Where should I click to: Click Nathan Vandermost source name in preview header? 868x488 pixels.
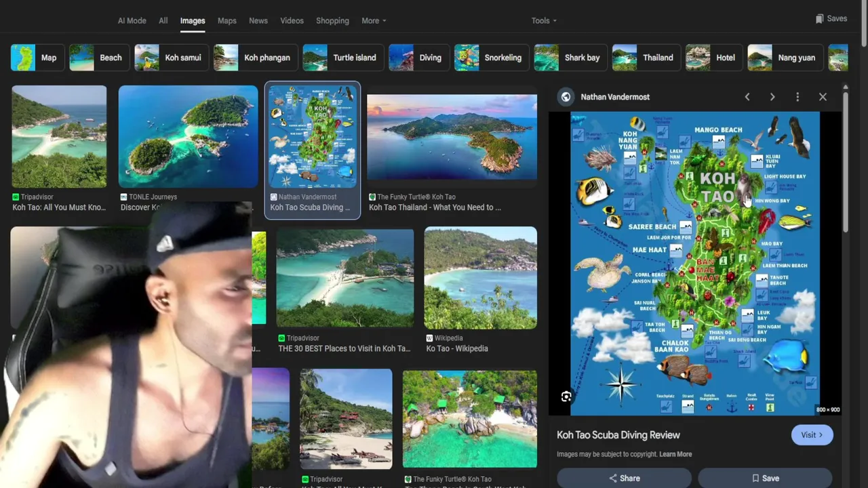(x=615, y=97)
